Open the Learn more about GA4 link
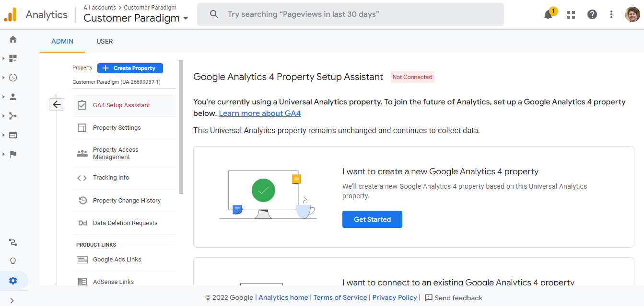 [259, 113]
